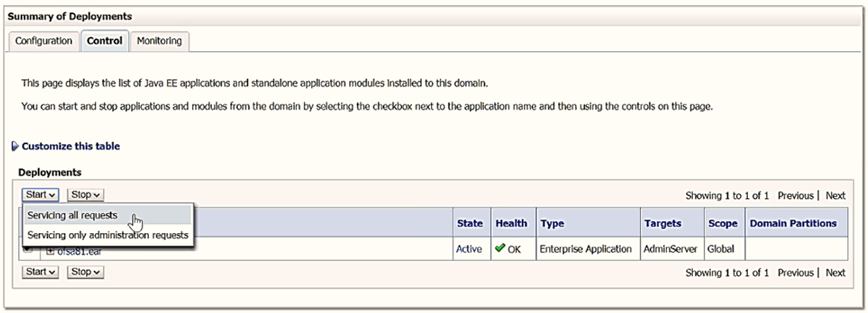Click bottom Previous pagination link
The image size is (868, 313).
pyautogui.click(x=795, y=273)
